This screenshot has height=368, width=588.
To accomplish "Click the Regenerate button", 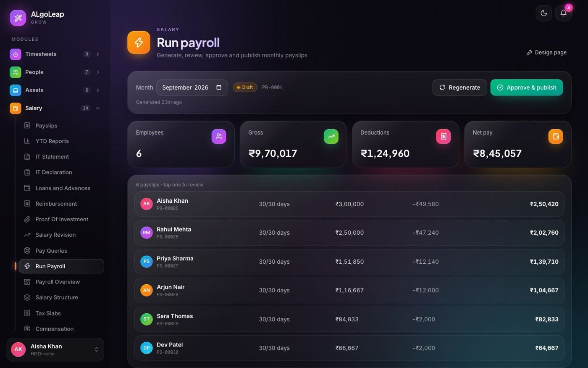I will (x=459, y=87).
